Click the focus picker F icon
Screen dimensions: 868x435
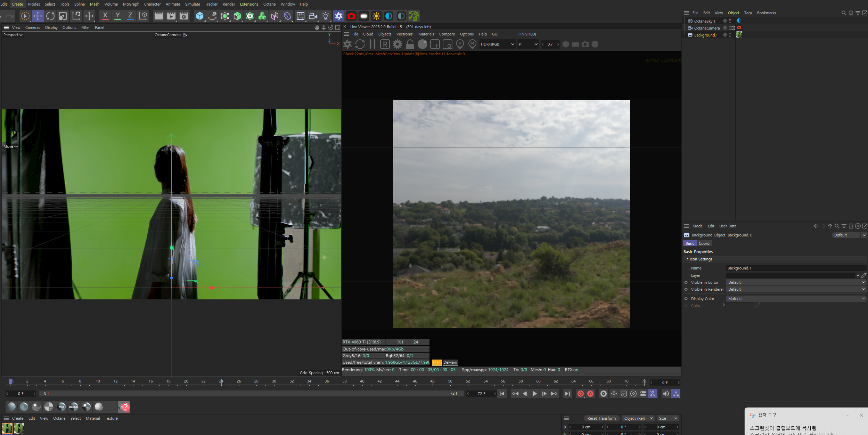(x=460, y=44)
